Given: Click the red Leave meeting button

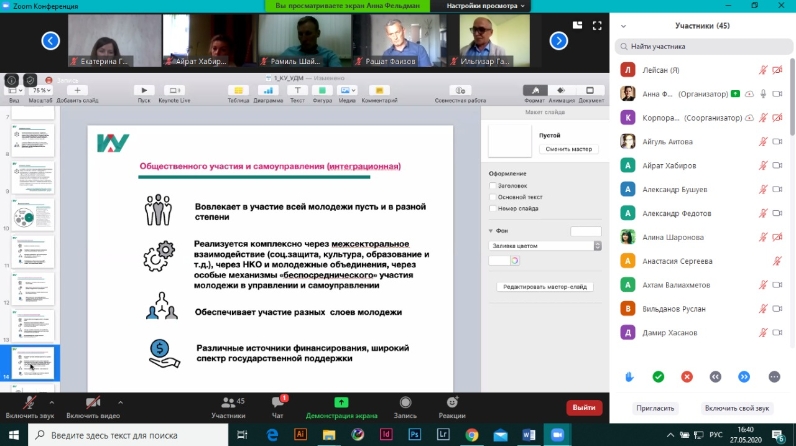Looking at the screenshot, I should pyautogui.click(x=584, y=407).
